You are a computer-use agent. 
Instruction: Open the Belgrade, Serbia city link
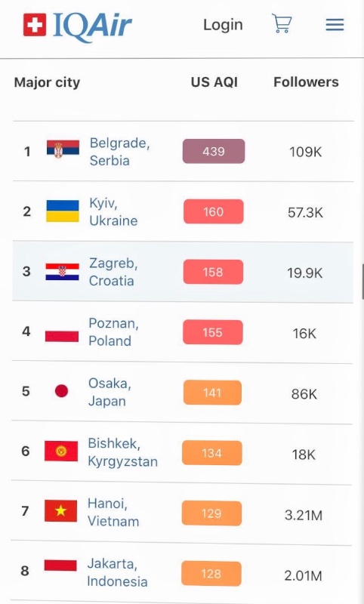120,152
